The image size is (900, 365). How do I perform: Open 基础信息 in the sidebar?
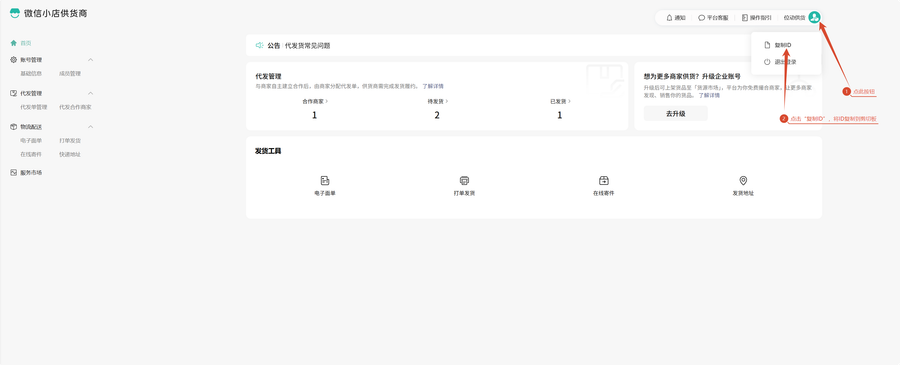tap(31, 73)
